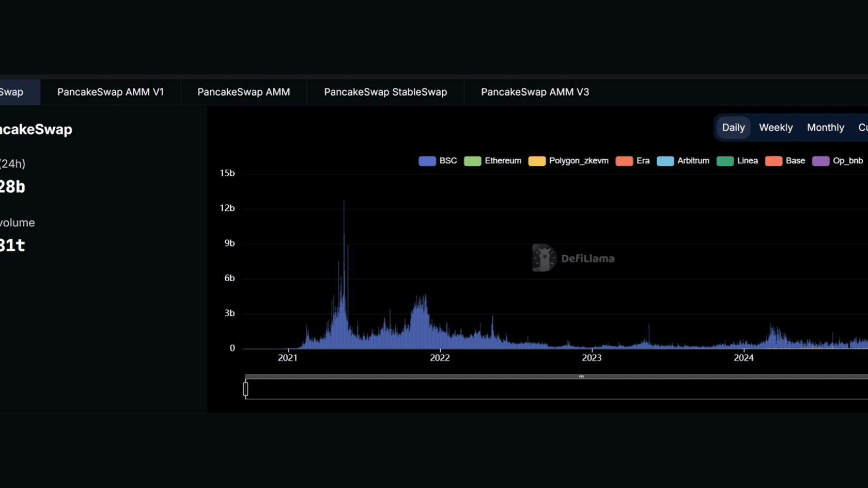Click the 12b y-axis label
The height and width of the screenshot is (488, 868).
pyautogui.click(x=227, y=208)
